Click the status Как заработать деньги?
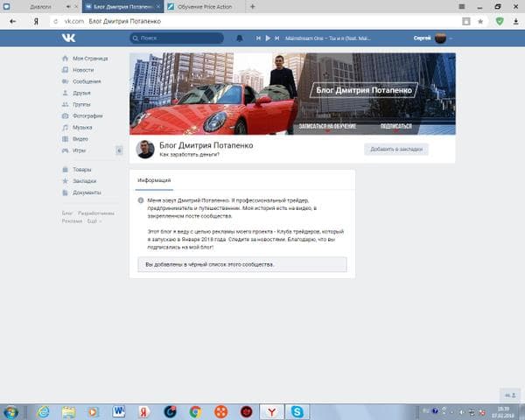525x420 pixels. tap(190, 155)
